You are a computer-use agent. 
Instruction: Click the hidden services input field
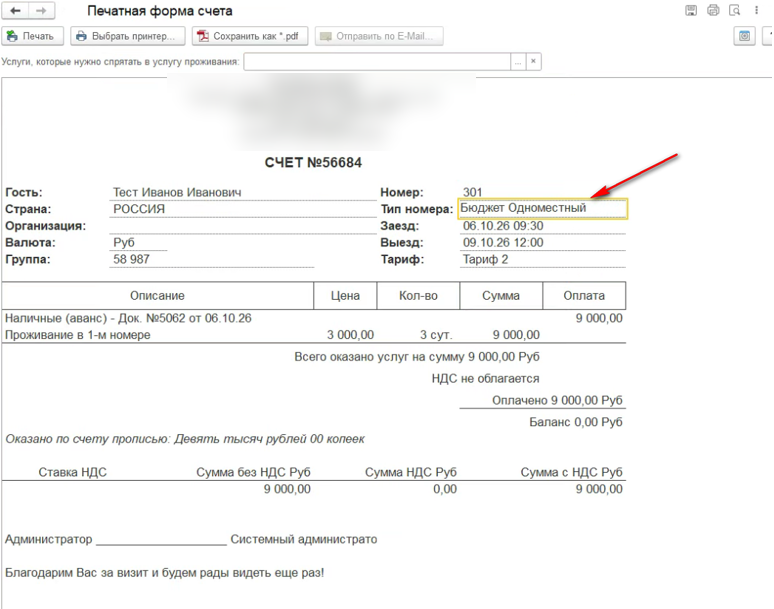pyautogui.click(x=377, y=62)
